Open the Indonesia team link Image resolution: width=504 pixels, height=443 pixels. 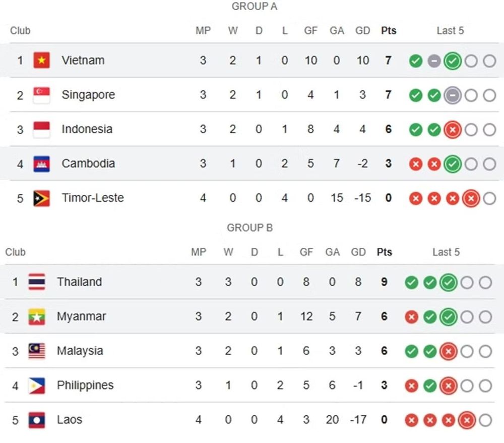(x=87, y=129)
